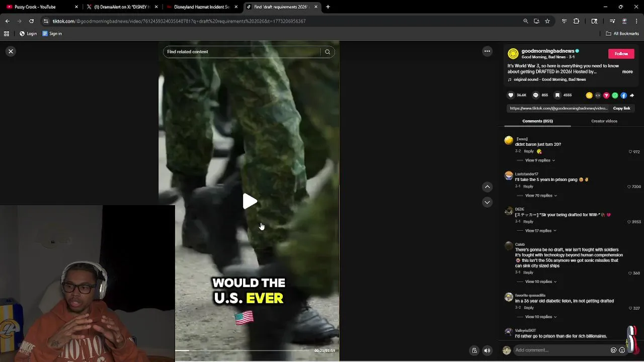Switch to Creator videos tab

pos(604,121)
